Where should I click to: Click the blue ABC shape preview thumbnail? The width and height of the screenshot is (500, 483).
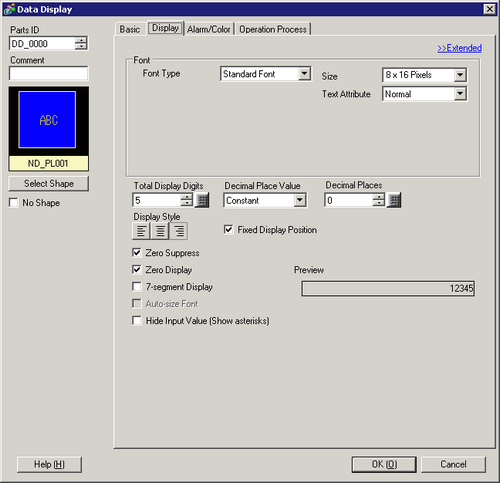click(x=47, y=120)
